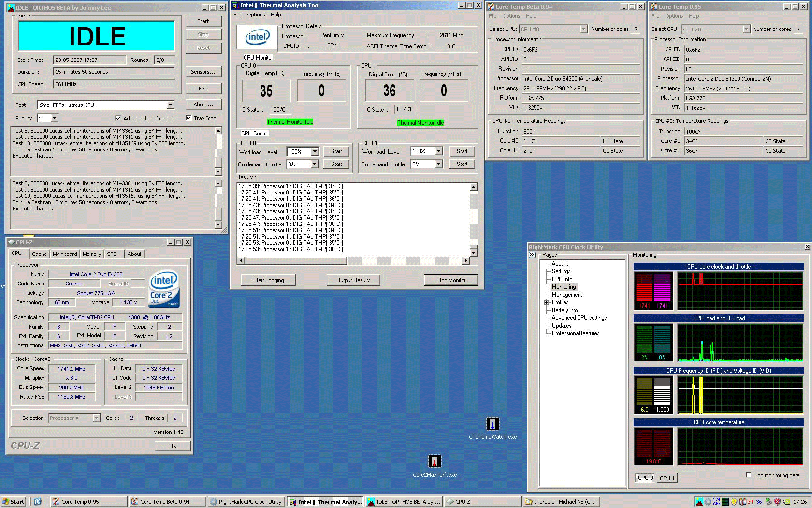The height and width of the screenshot is (508, 812).
Task: Collapse RightMark pages panel with double-arrow icon
Action: (x=532, y=255)
